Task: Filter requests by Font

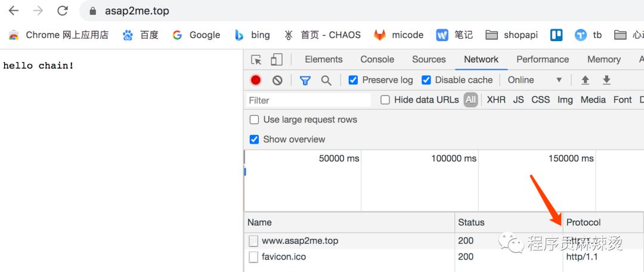Action: point(622,100)
